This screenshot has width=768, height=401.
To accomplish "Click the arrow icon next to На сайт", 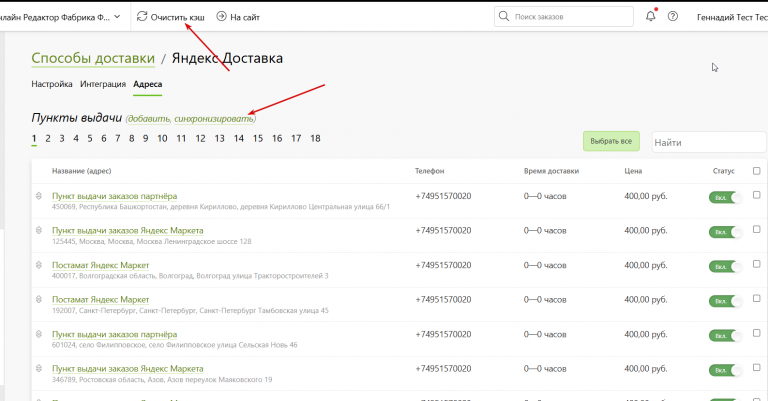I will (221, 17).
